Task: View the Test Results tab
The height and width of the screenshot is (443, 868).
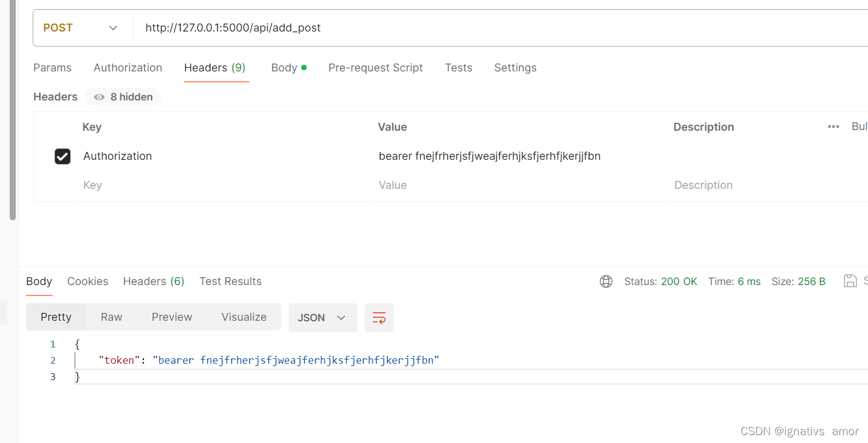Action: [x=230, y=281]
